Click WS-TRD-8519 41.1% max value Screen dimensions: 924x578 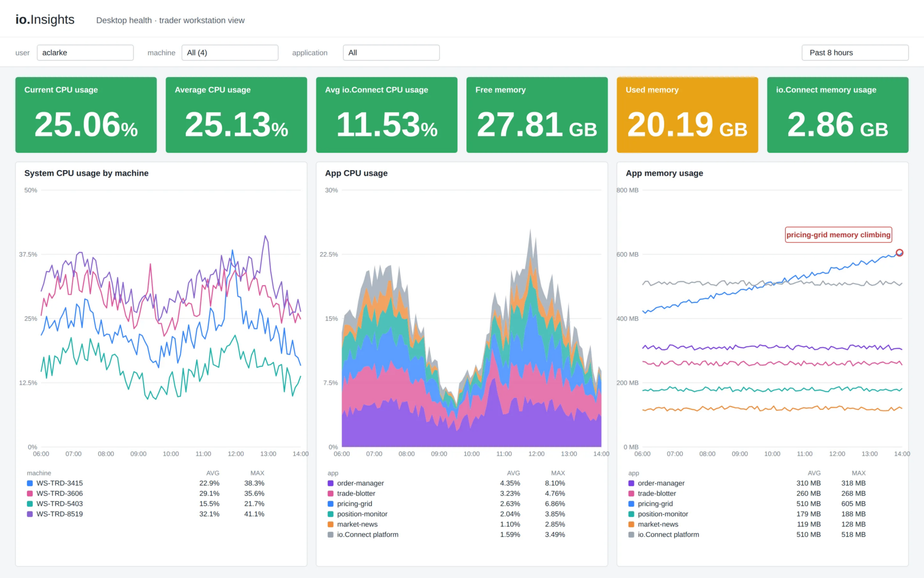(x=254, y=514)
